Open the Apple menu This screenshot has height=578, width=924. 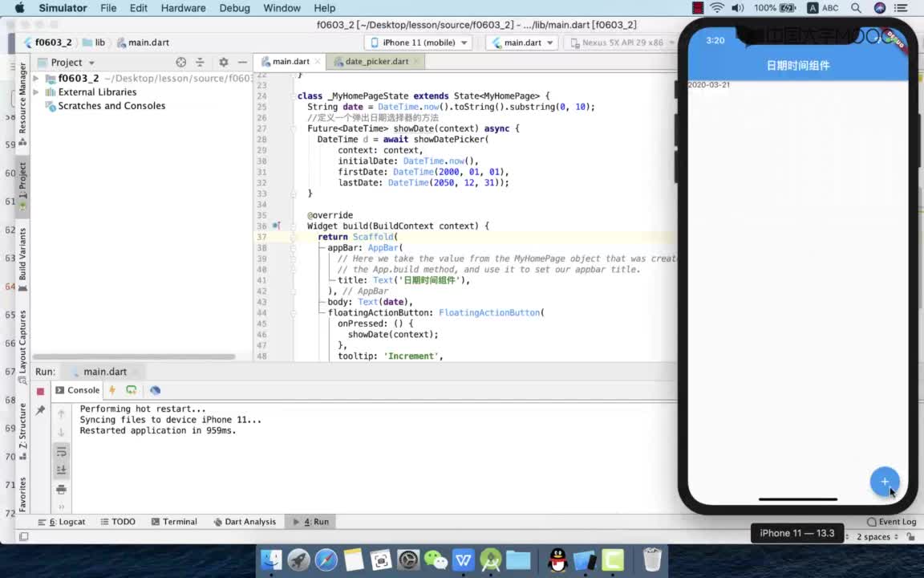coord(19,8)
